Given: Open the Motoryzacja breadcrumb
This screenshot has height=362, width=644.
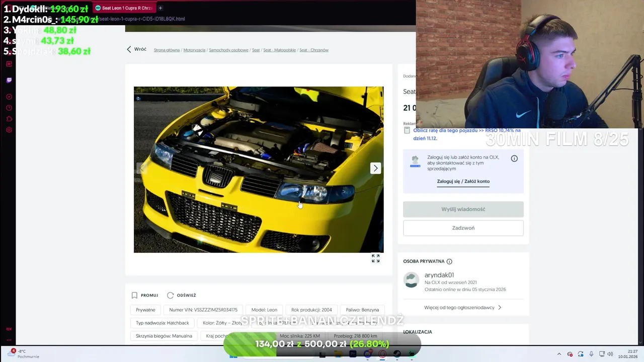Looking at the screenshot, I should 194,50.
